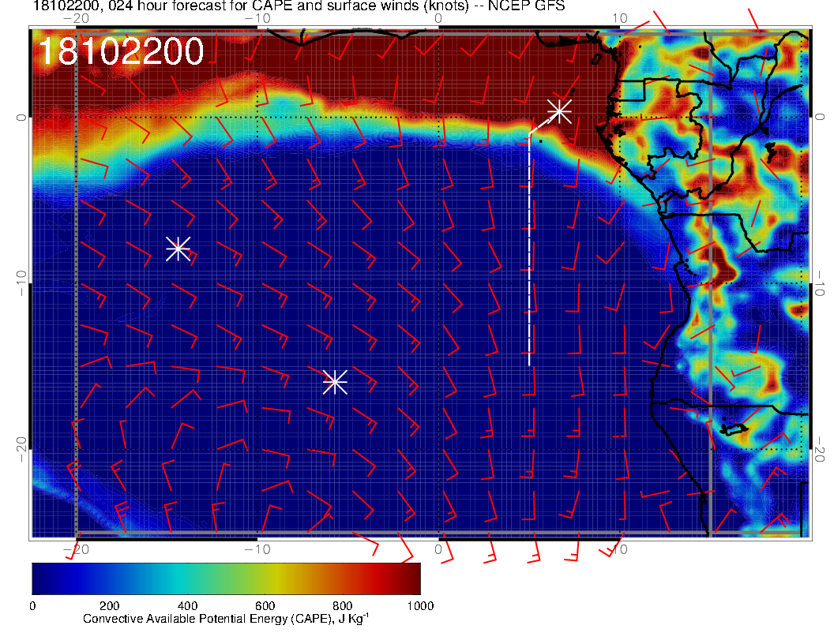
Task: Select the yellow section of the CAPE colorbar
Action: 272,578
